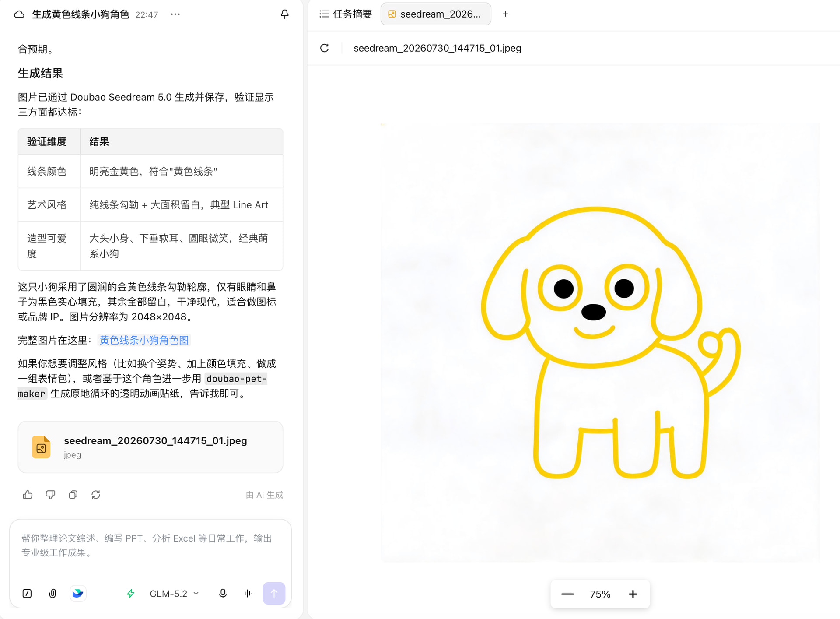Screen dimensions: 840x619
Task: Click the 由 AI 生成 label
Action: [x=264, y=495]
